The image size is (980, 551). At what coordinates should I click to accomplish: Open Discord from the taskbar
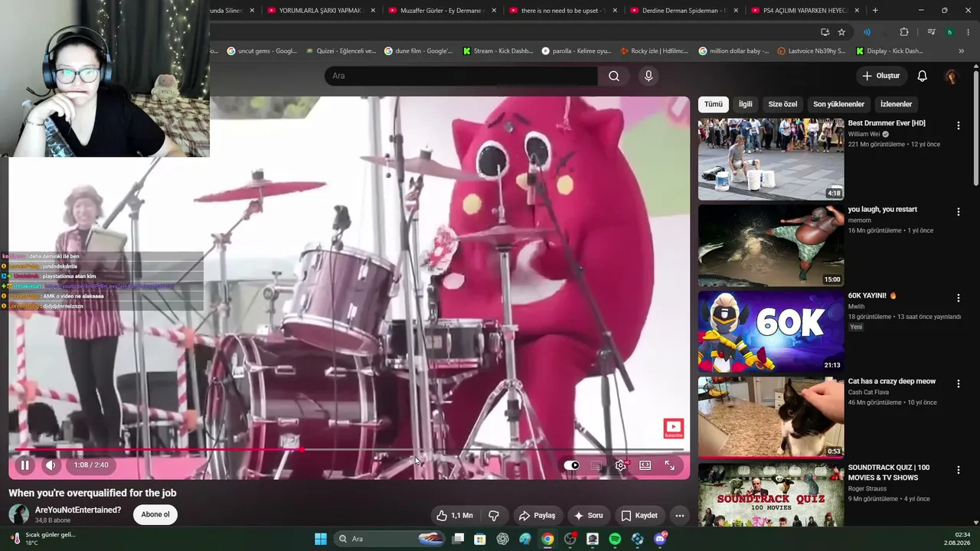(660, 539)
